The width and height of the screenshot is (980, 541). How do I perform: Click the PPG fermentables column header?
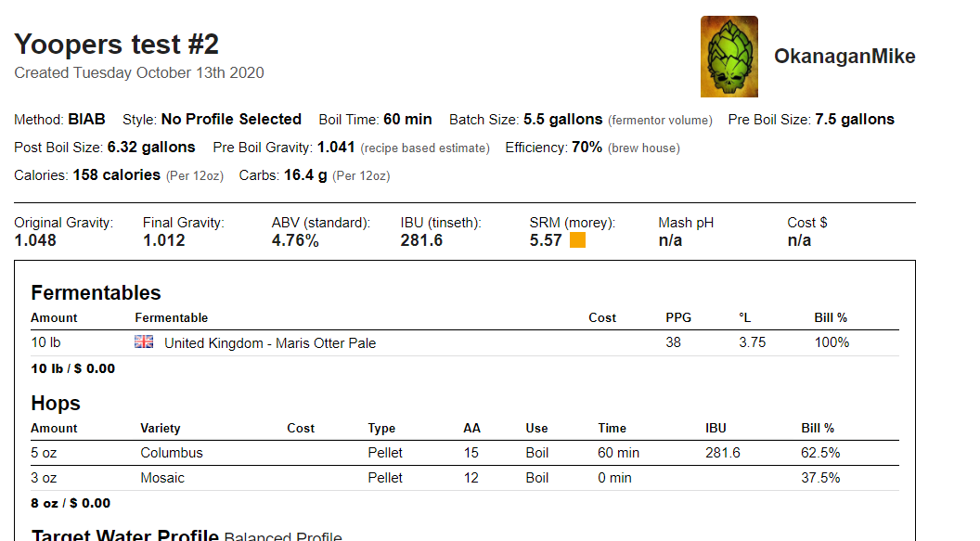678,317
